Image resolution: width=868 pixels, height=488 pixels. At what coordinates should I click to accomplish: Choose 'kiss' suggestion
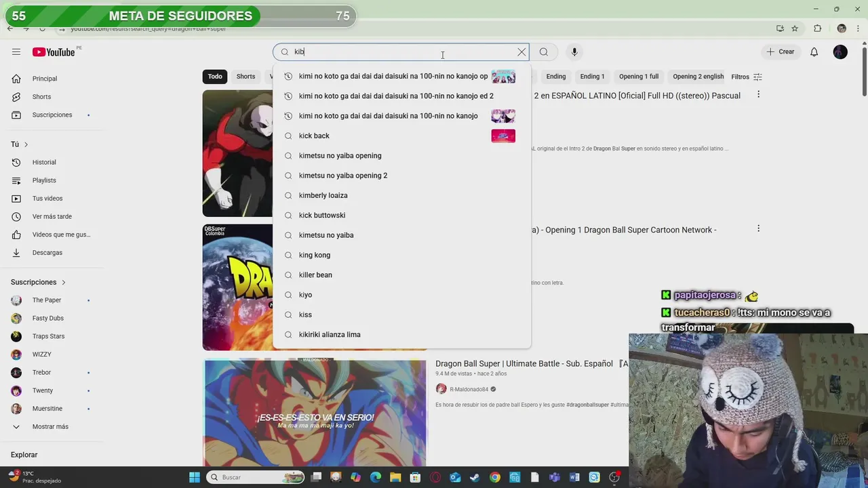(401, 314)
